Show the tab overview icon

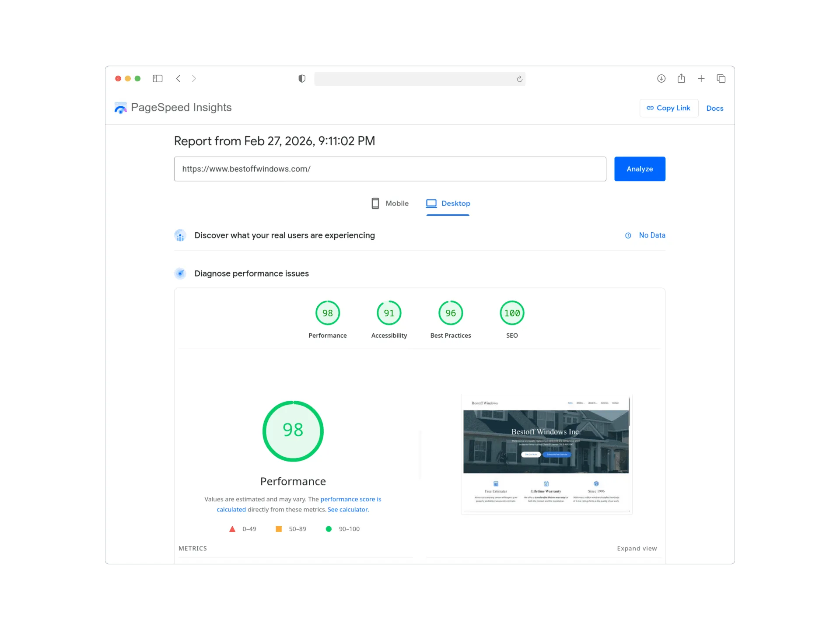(721, 78)
